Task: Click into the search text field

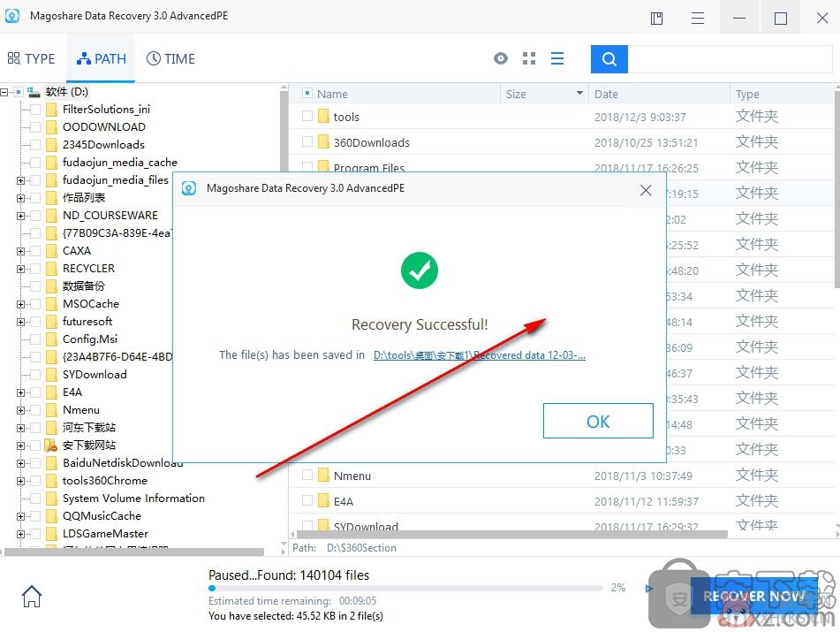Action: [x=730, y=59]
